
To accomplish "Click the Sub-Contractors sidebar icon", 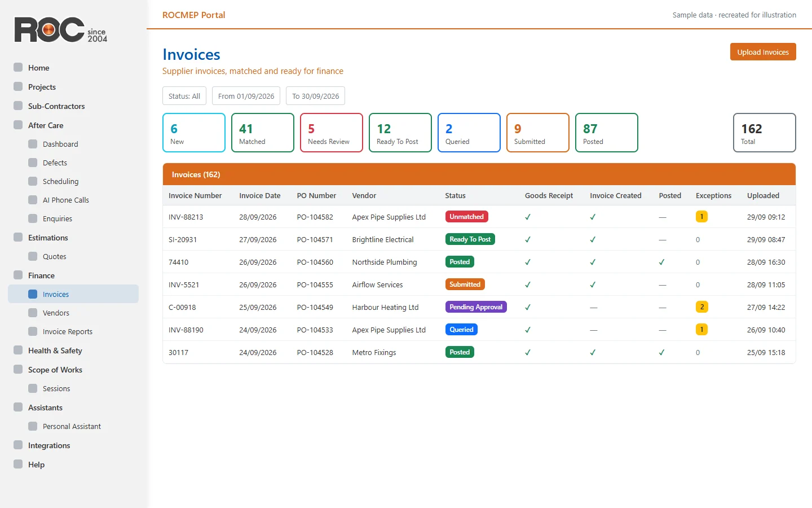I will click(18, 106).
